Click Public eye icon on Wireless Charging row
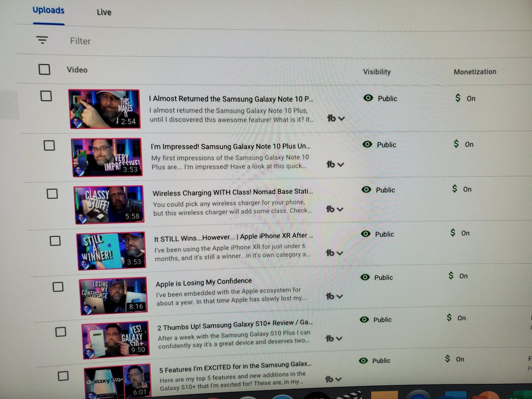Viewport: 532px width, 399px height. 366,190
